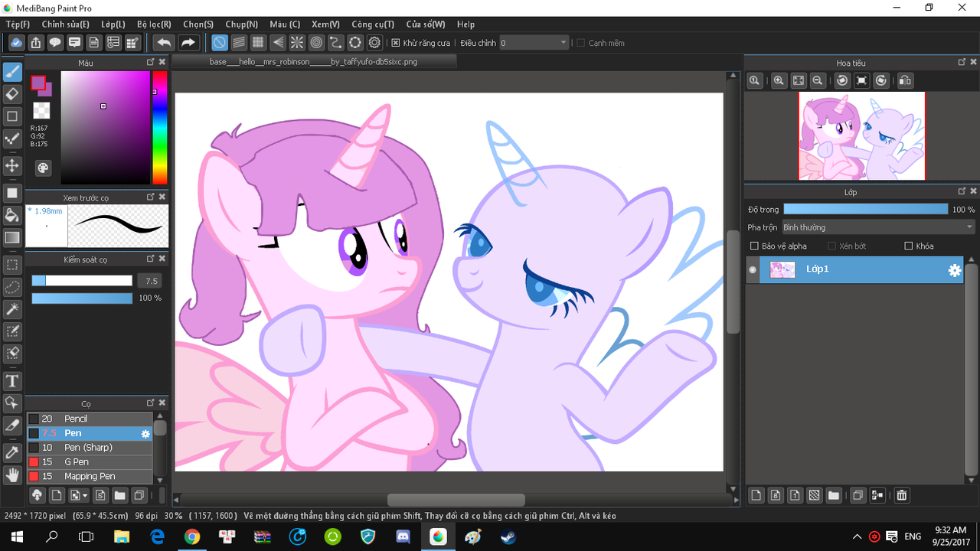The image size is (980, 551).
Task: Zoom out on the navigator
Action: (x=818, y=80)
